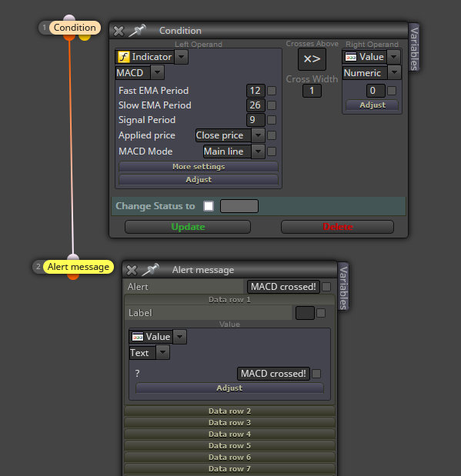Screen dimensions: 461x476
Task: Click the Crosses Above operator icon
Action: pos(312,59)
